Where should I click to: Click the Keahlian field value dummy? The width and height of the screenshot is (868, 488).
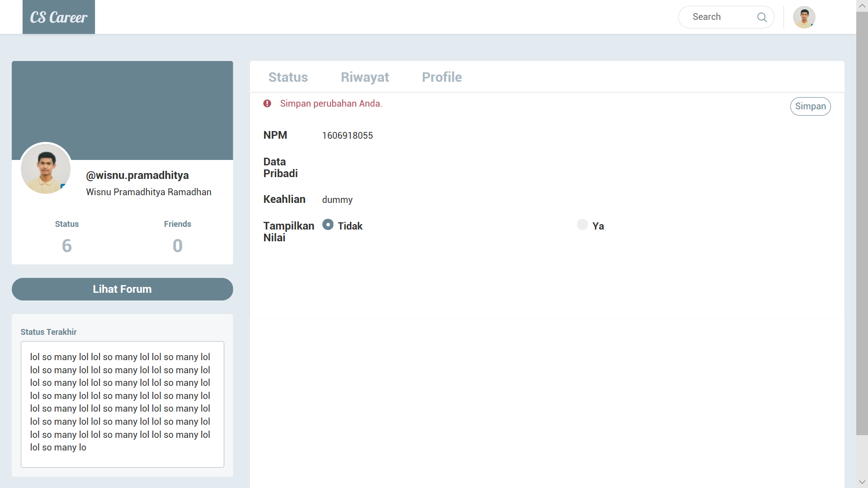point(337,200)
